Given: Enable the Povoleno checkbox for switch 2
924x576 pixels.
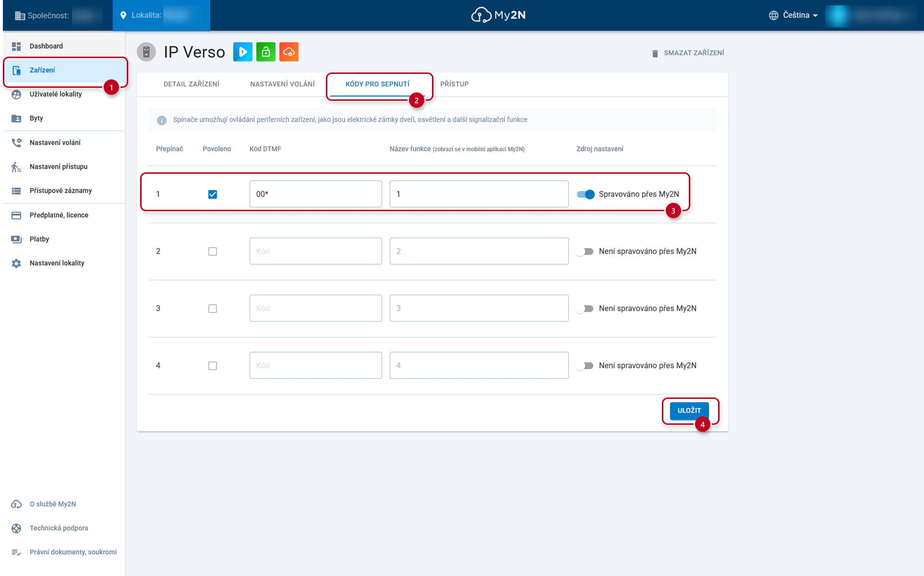Looking at the screenshot, I should tap(213, 252).
